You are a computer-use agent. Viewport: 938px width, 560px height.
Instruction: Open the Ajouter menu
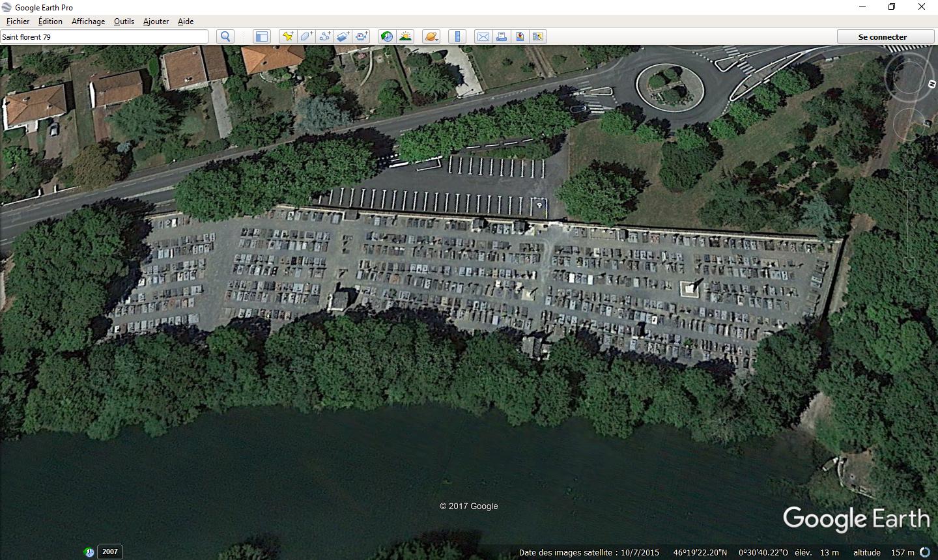coord(156,21)
